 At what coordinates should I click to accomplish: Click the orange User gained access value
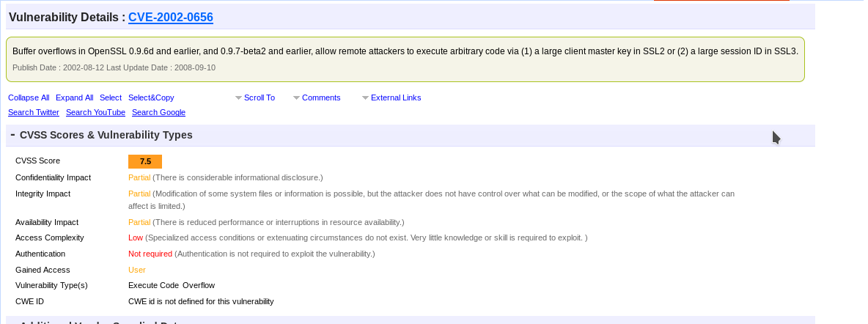pos(137,270)
